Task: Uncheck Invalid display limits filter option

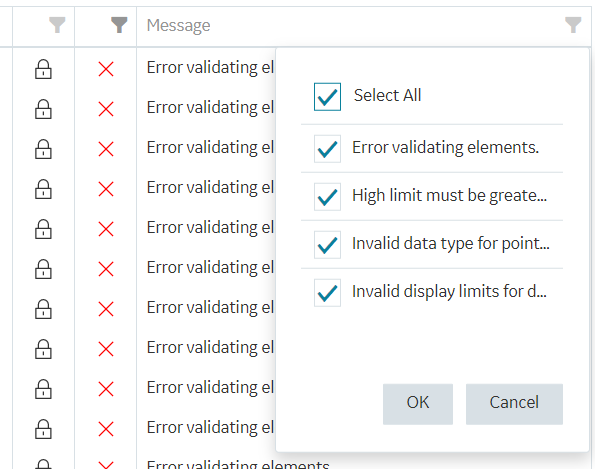Action: 327,293
